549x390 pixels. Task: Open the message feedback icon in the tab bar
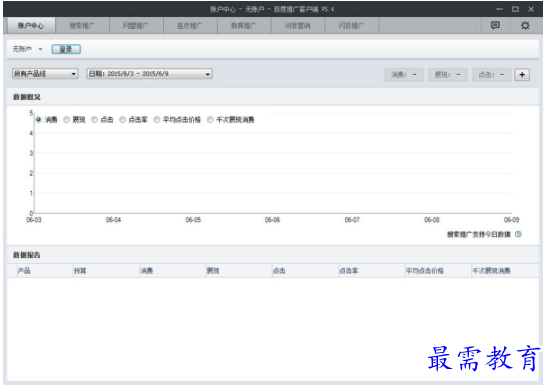click(495, 25)
